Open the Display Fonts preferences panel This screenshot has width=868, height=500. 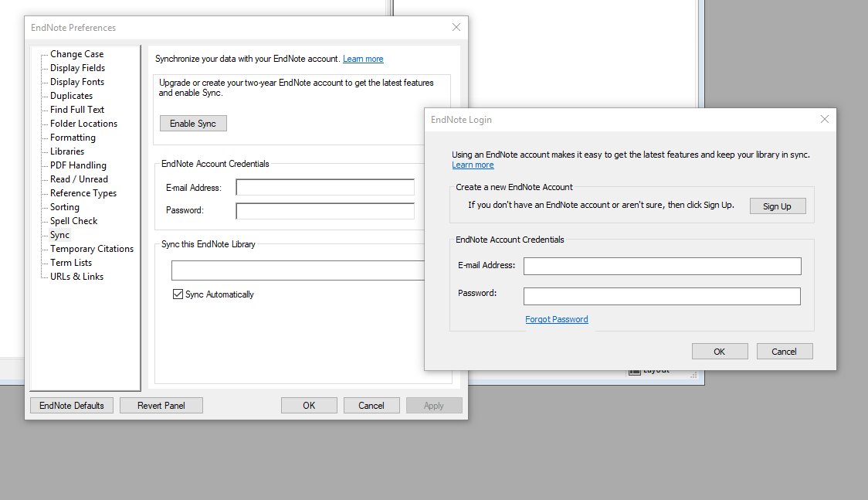77,82
